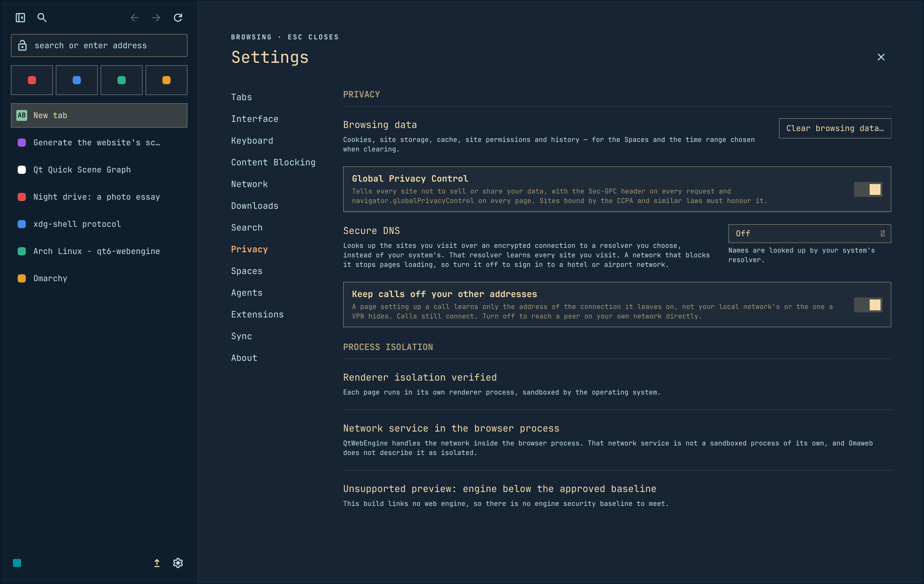Open the orange pinned tile
924x584 pixels.
[x=166, y=80]
